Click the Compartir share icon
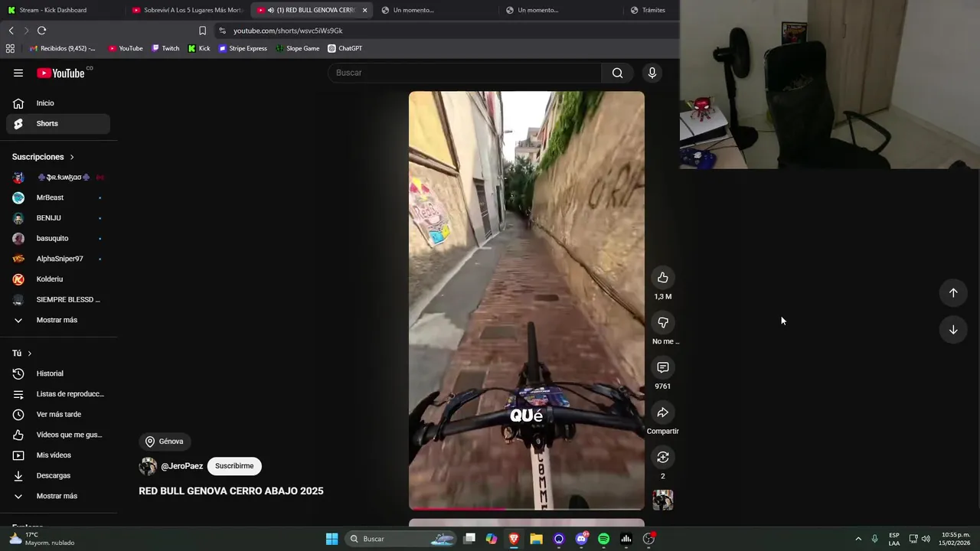Viewport: 980px width, 551px height. pos(663,412)
